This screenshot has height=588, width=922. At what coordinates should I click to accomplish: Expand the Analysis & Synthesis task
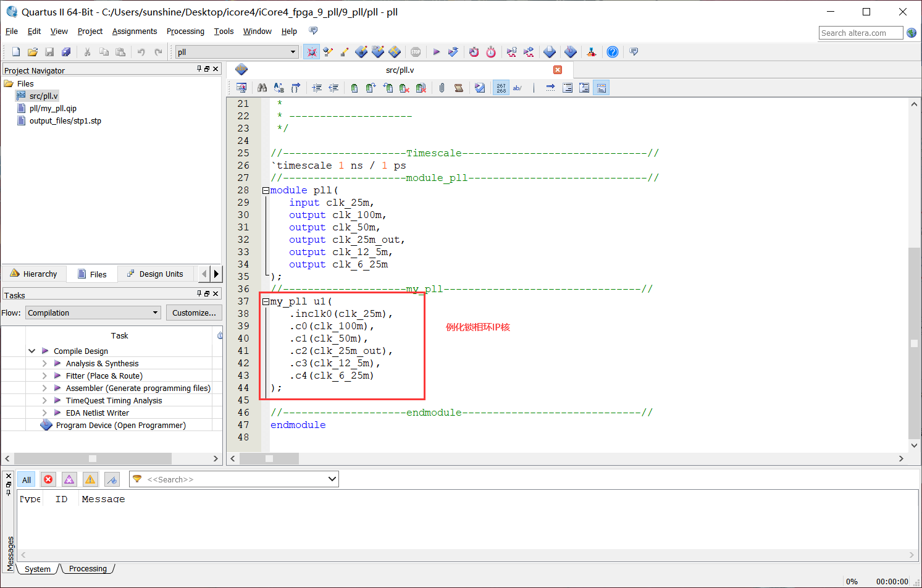(x=44, y=363)
